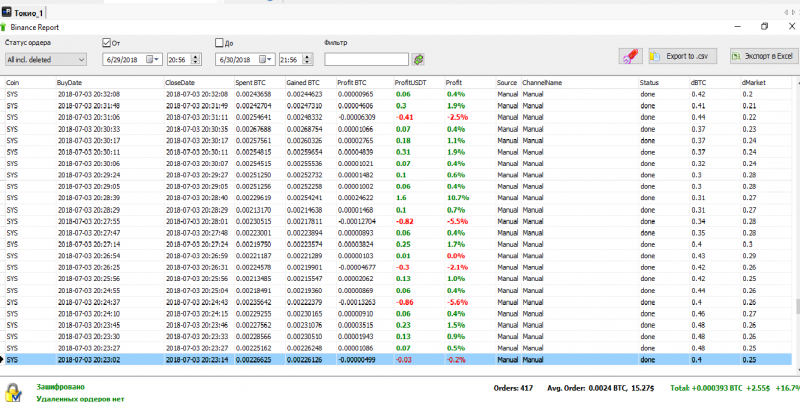Open calendar dropdown for 6/30/2018 date
The image size is (800, 402).
click(x=265, y=60)
